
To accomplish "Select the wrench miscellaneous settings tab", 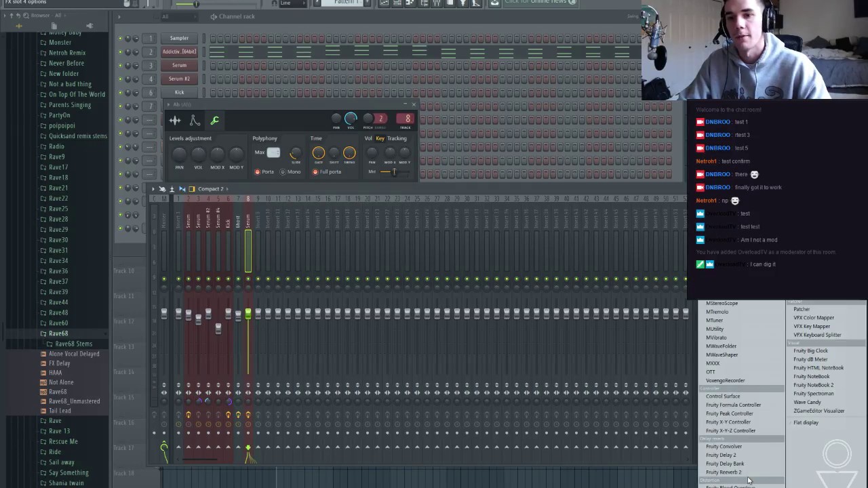I will point(214,121).
